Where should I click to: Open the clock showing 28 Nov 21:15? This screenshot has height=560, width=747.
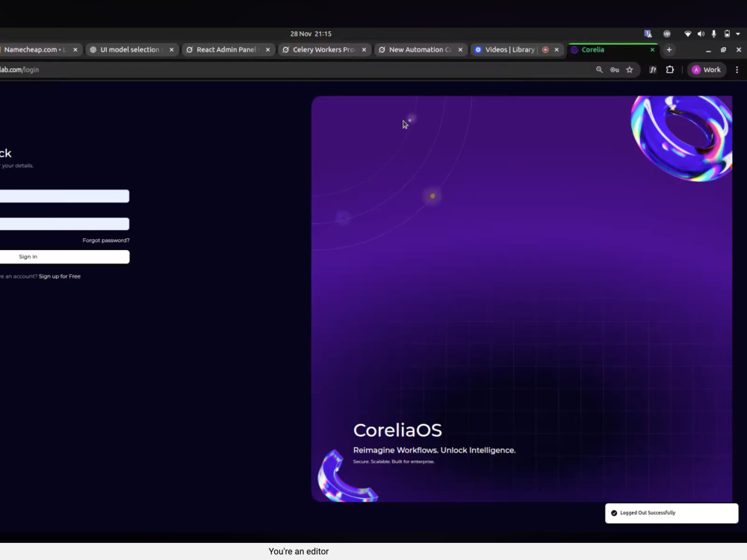pos(311,34)
